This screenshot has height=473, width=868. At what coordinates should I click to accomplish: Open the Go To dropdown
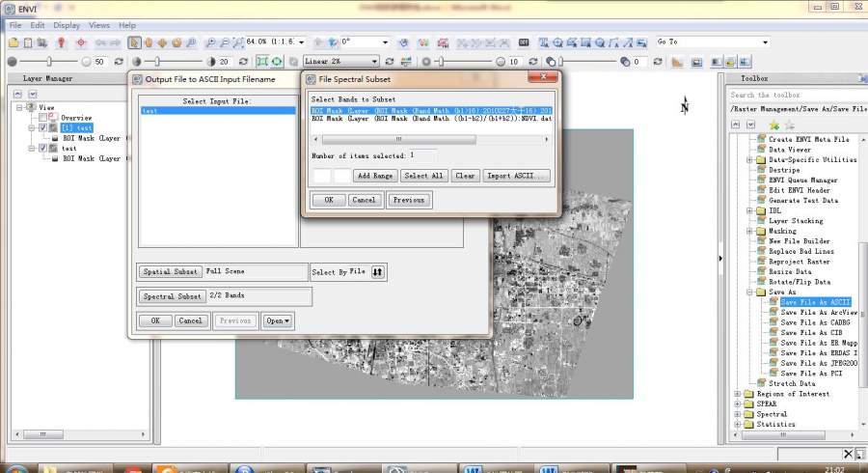pyautogui.click(x=765, y=42)
